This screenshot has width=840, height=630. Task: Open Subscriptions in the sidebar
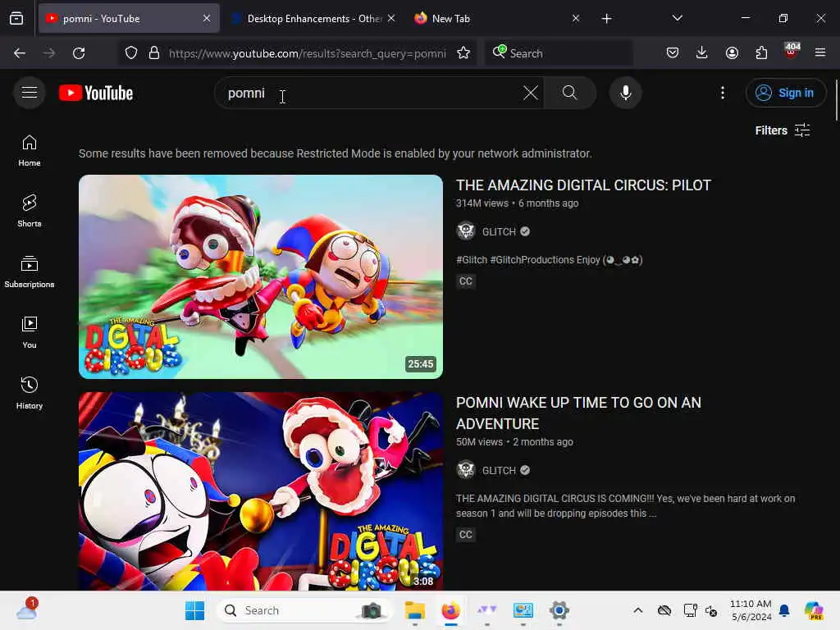click(30, 272)
